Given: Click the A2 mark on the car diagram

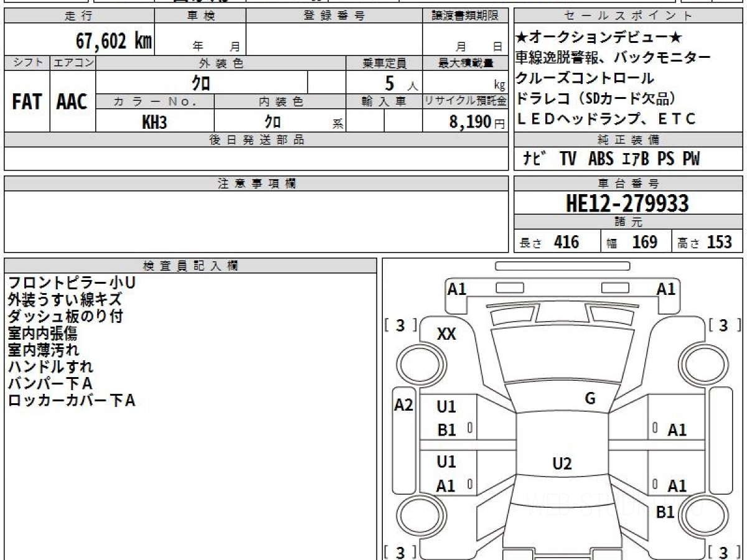Looking at the screenshot, I should [x=404, y=406].
